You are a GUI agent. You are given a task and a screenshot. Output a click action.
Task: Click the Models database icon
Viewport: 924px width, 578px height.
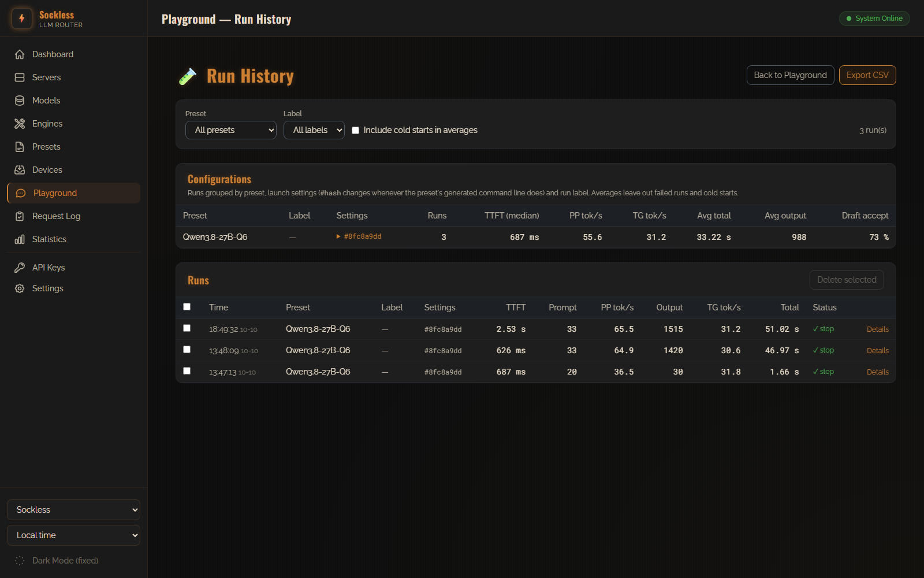[x=20, y=101]
